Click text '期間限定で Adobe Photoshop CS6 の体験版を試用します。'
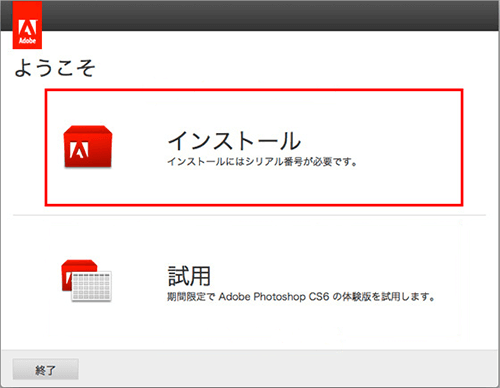The height and width of the screenshot is (388, 500). [301, 296]
